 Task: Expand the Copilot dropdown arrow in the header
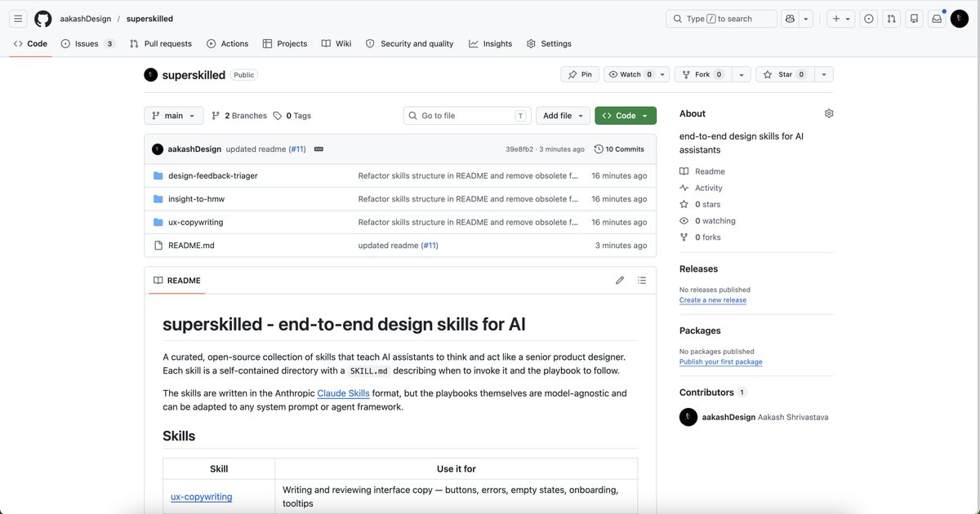(x=806, y=18)
